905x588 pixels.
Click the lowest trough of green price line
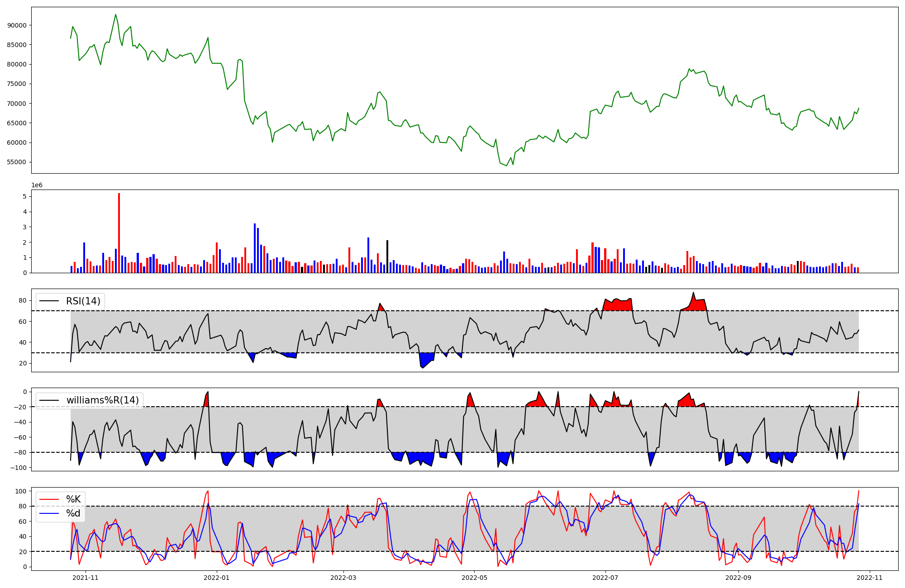507,166
